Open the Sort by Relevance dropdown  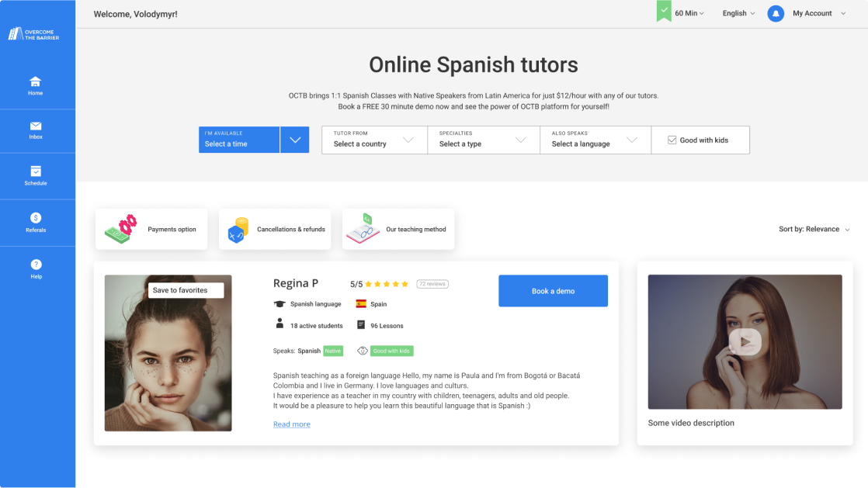(814, 230)
